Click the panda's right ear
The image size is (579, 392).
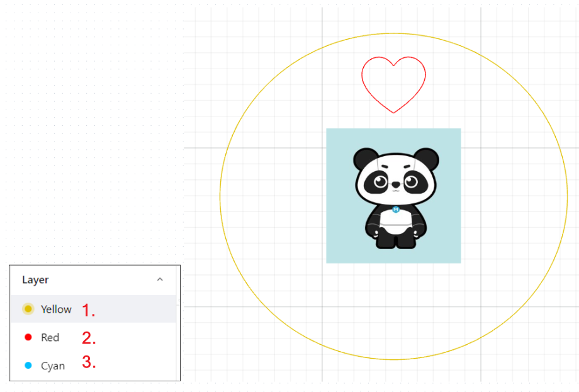(427, 158)
